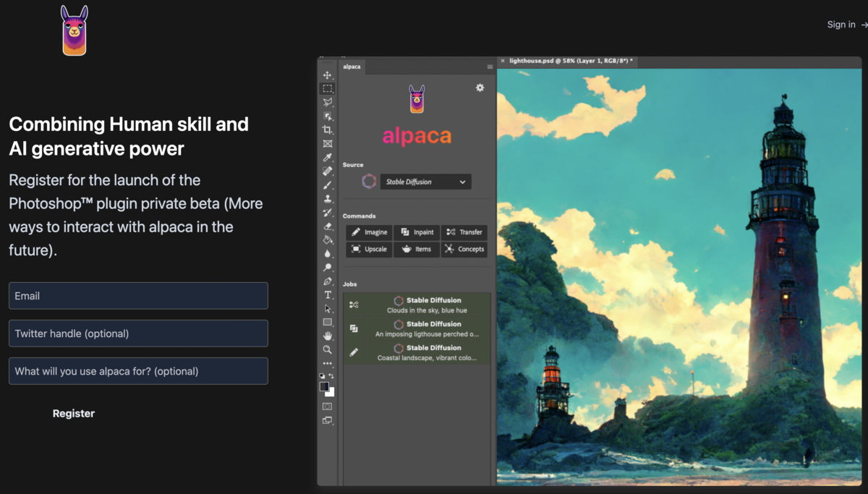This screenshot has width=868, height=494.
Task: Click transfer icon beside the Clouds job
Action: tap(354, 305)
